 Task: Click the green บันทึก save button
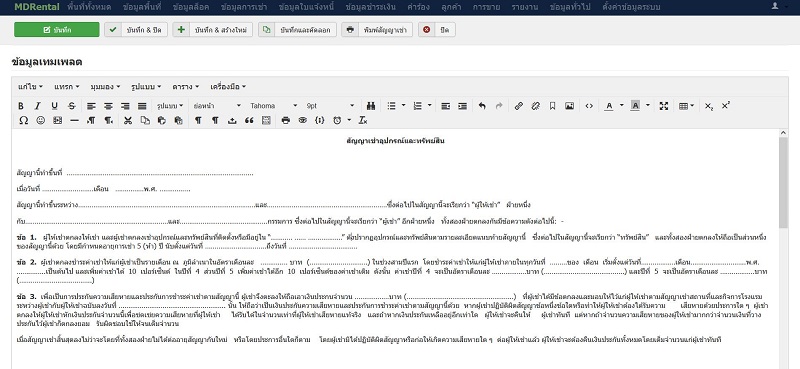pos(57,30)
